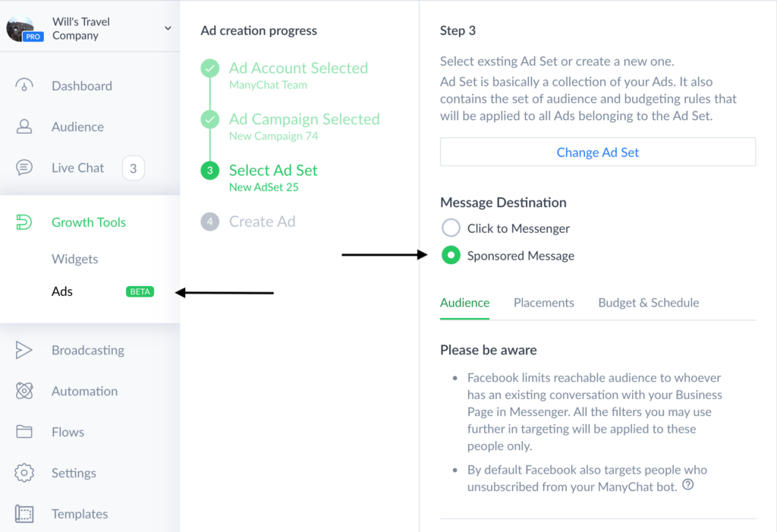
Task: Select the Broadcasting icon
Action: click(x=24, y=351)
